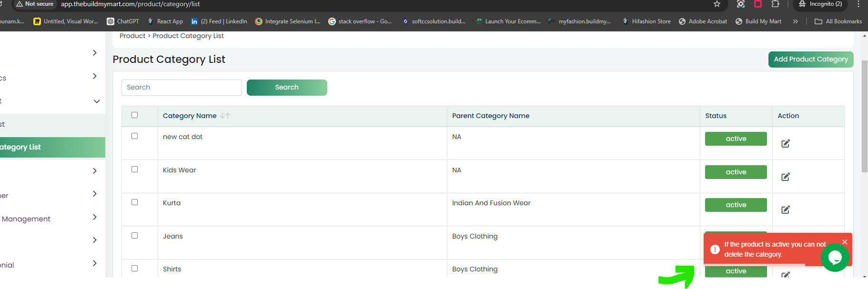This screenshot has height=289, width=868.
Task: Check the box for new cat dot
Action: click(135, 136)
